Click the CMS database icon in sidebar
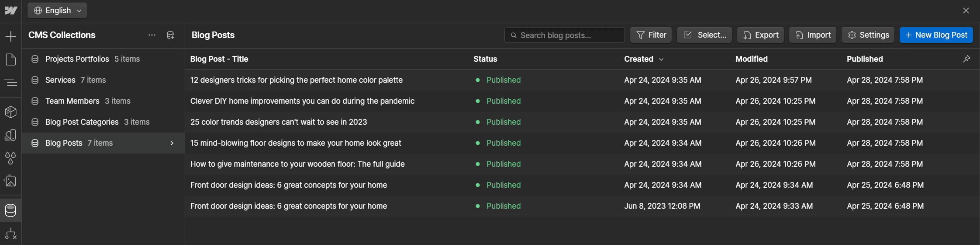The width and height of the screenshot is (980, 245). pyautogui.click(x=11, y=210)
